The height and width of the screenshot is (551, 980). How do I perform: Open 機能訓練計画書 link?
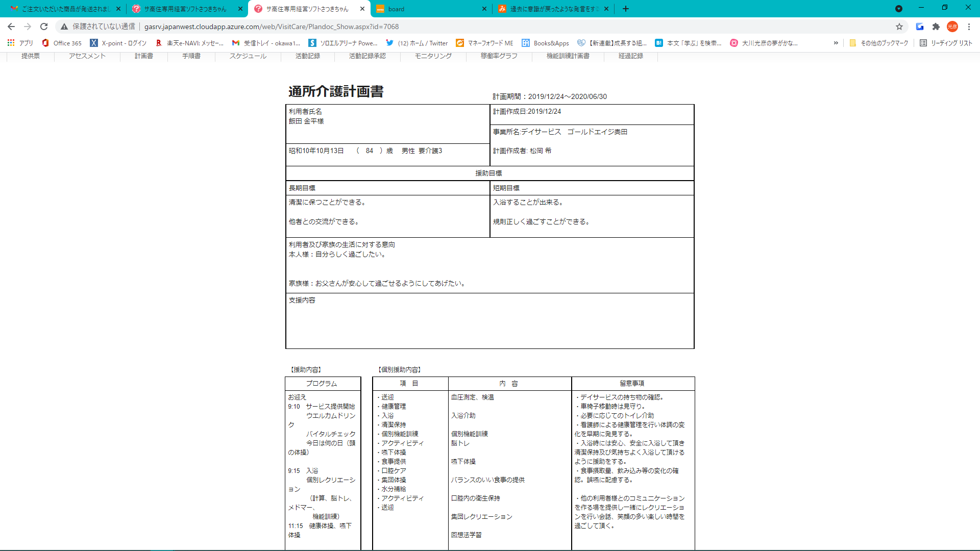568,56
